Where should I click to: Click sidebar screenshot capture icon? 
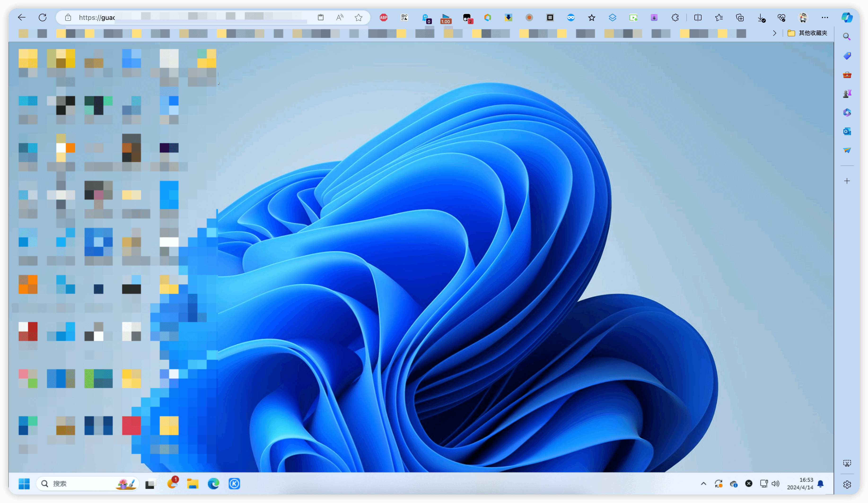(x=847, y=463)
